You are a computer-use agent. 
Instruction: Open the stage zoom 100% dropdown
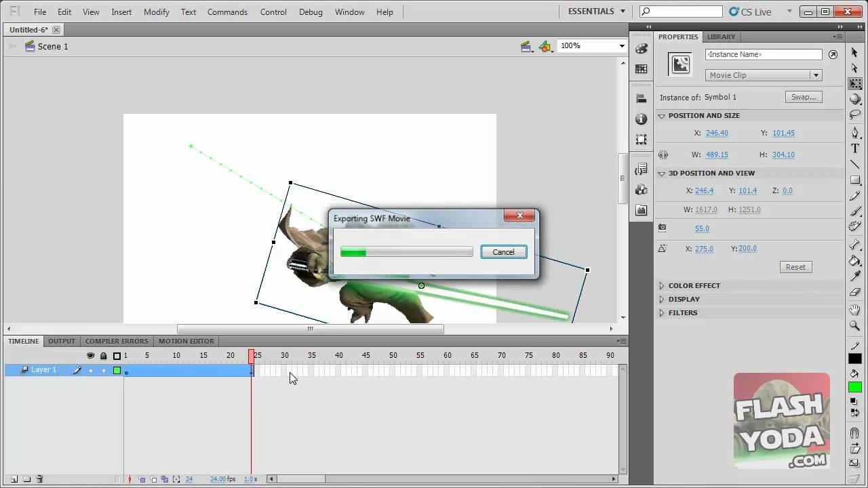click(x=621, y=46)
